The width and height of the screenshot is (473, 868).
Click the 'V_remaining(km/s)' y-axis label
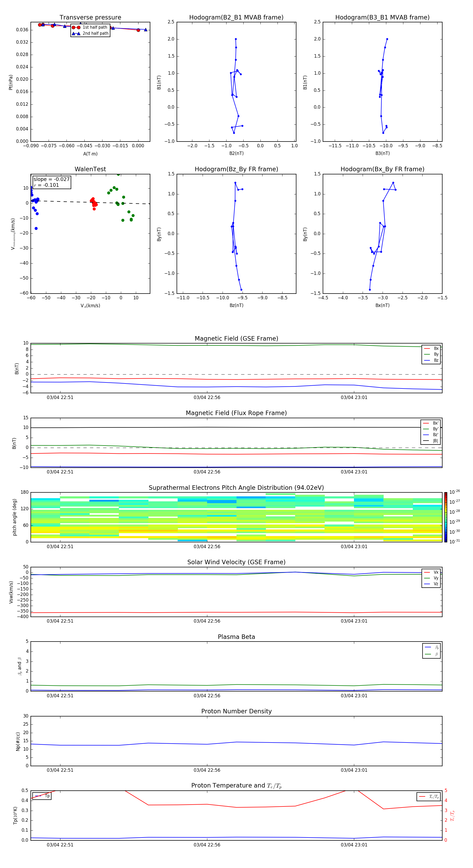13,234
